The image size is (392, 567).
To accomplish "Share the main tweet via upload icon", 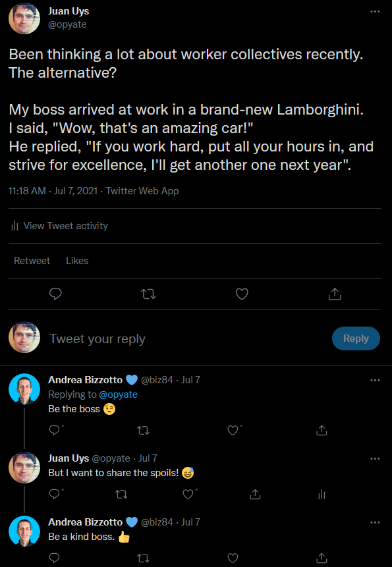I will 335,294.
